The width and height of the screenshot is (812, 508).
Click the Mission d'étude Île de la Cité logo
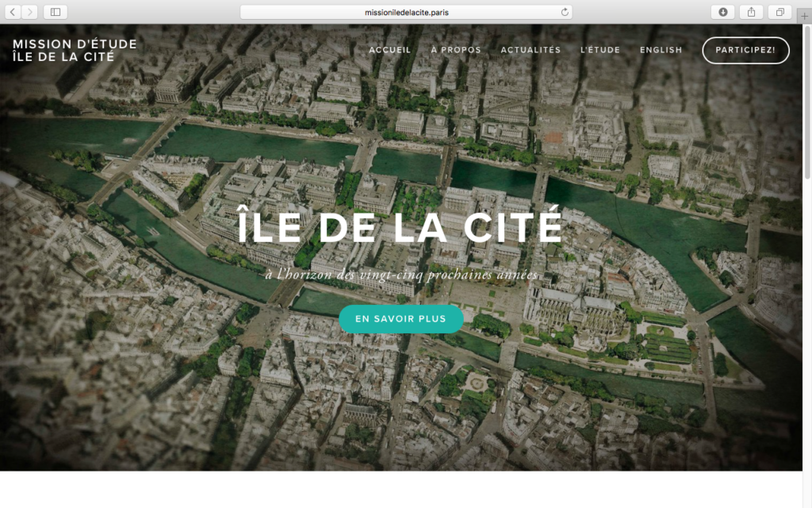click(75, 50)
